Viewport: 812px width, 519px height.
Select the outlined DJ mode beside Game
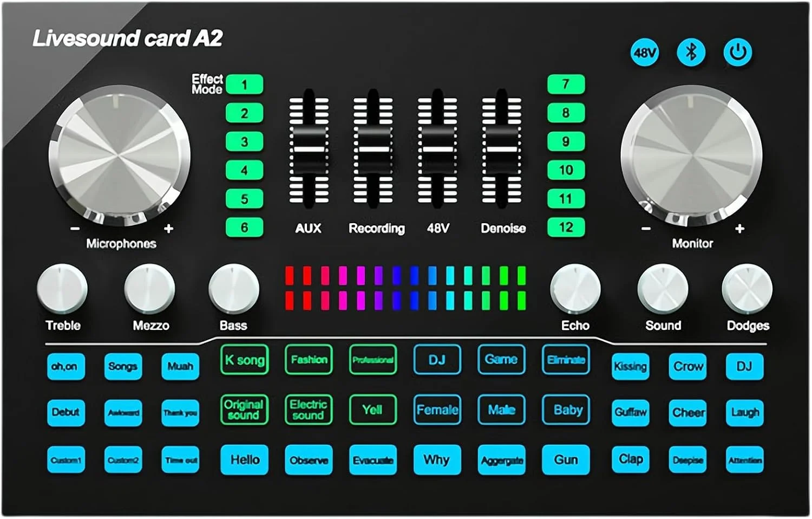[x=437, y=359]
